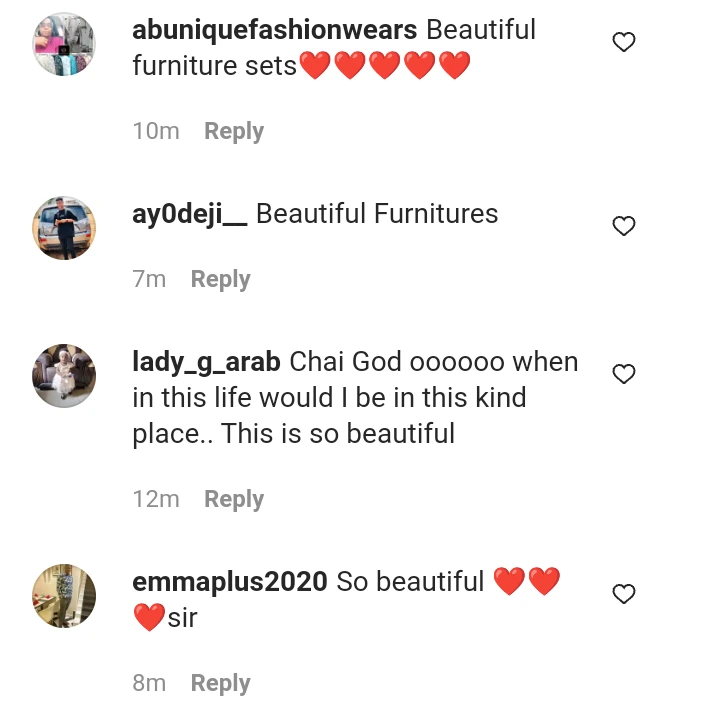Open emmaplus2020 profile picture

[x=65, y=596]
